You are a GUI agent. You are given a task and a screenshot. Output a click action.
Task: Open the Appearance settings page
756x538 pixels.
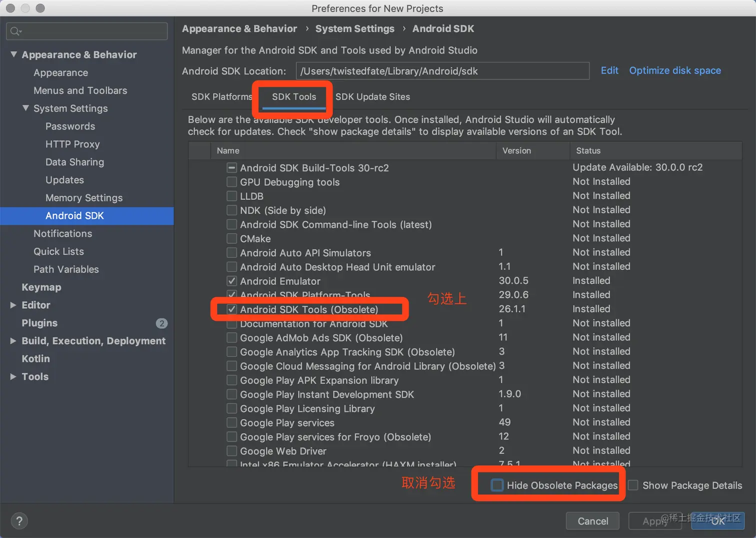(60, 72)
